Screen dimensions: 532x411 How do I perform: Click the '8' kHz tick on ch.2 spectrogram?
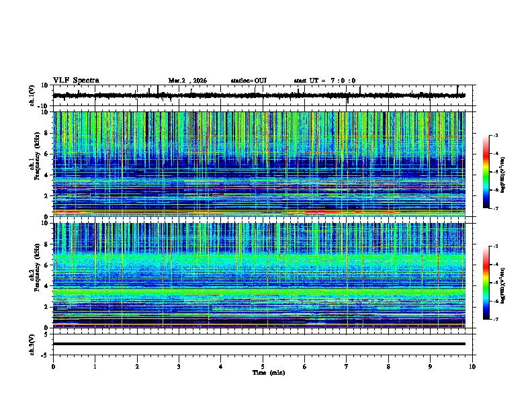coord(46,244)
